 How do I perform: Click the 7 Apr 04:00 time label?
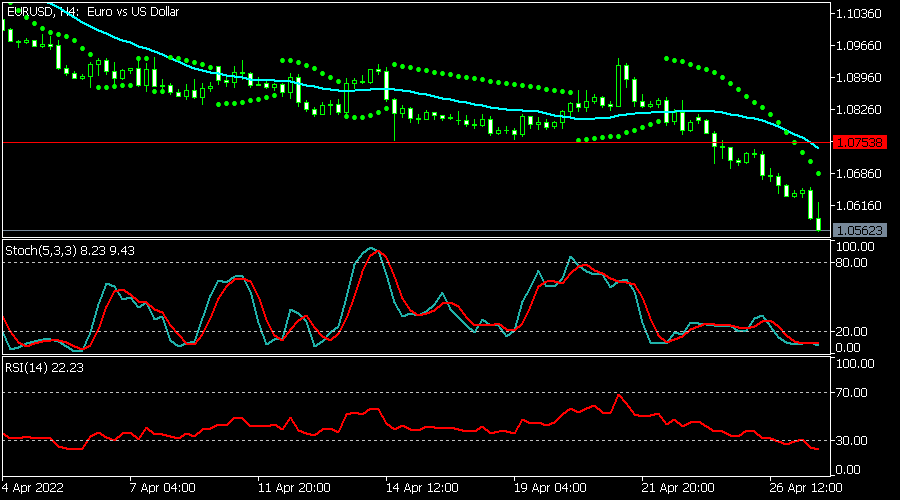pyautogui.click(x=163, y=488)
